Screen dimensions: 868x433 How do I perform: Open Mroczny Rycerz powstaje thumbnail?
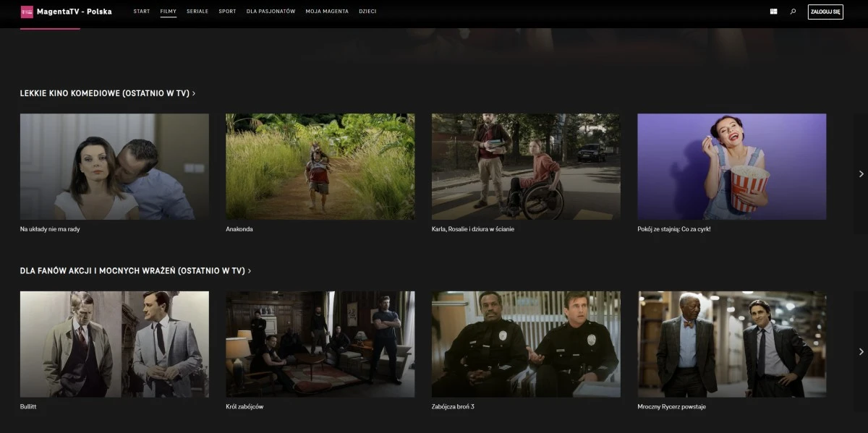(732, 344)
